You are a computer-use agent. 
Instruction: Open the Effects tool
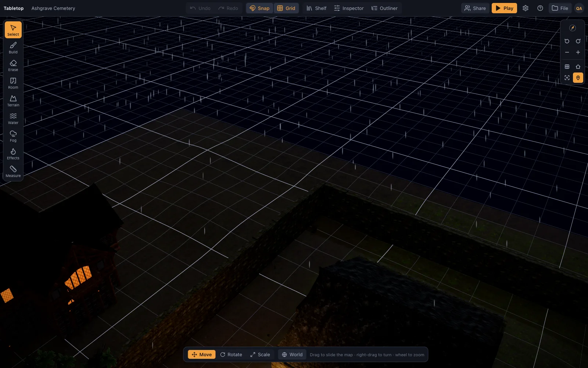coord(13,153)
